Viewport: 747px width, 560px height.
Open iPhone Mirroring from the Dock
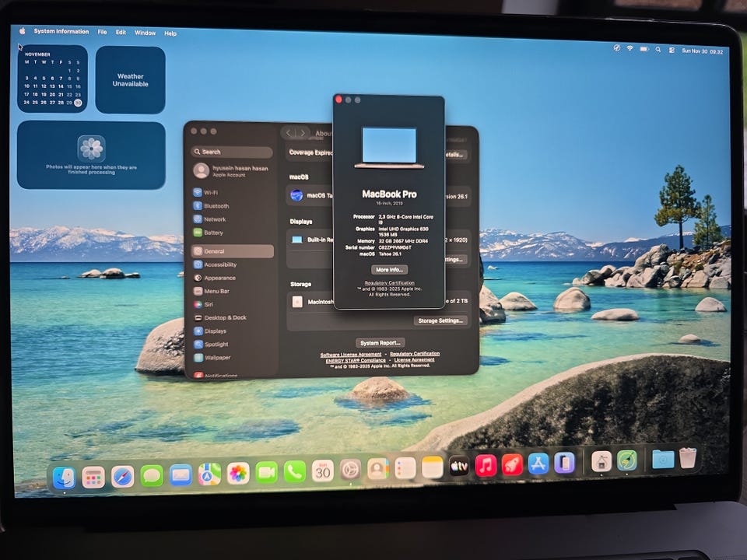[x=564, y=463]
